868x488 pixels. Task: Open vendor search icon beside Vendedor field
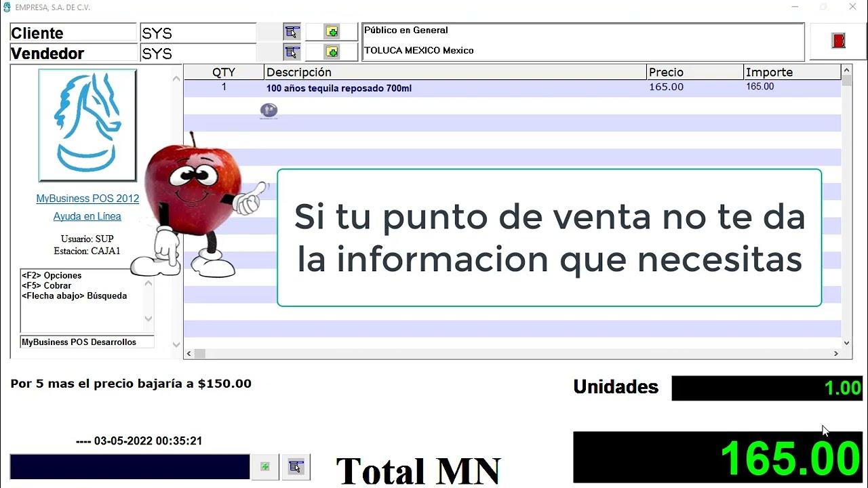pyautogui.click(x=292, y=52)
